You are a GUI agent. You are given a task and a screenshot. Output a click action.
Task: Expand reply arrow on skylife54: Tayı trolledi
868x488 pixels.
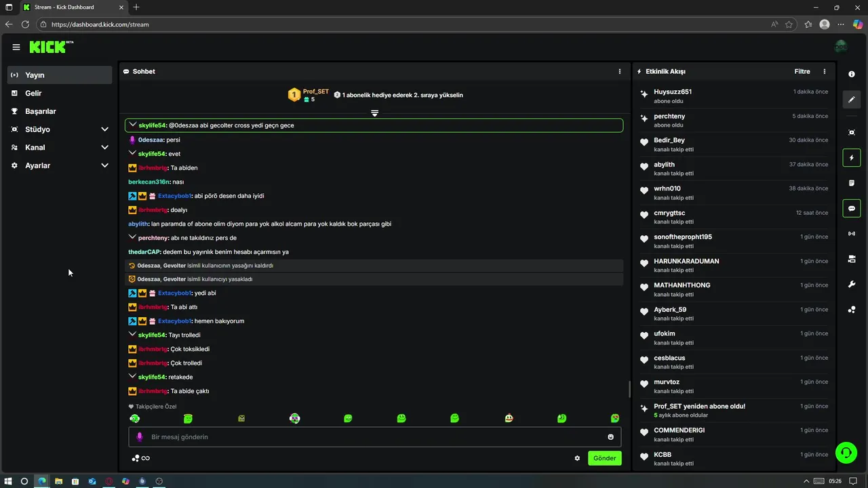[132, 335]
